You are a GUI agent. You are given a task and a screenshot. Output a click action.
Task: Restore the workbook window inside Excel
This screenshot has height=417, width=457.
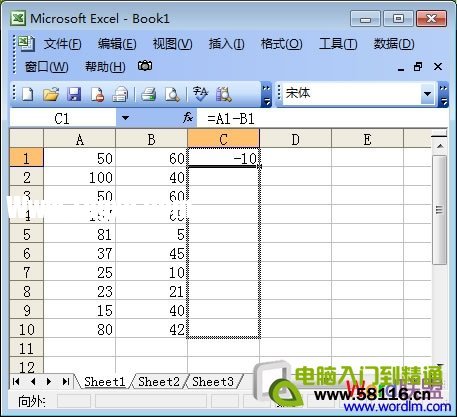418,67
